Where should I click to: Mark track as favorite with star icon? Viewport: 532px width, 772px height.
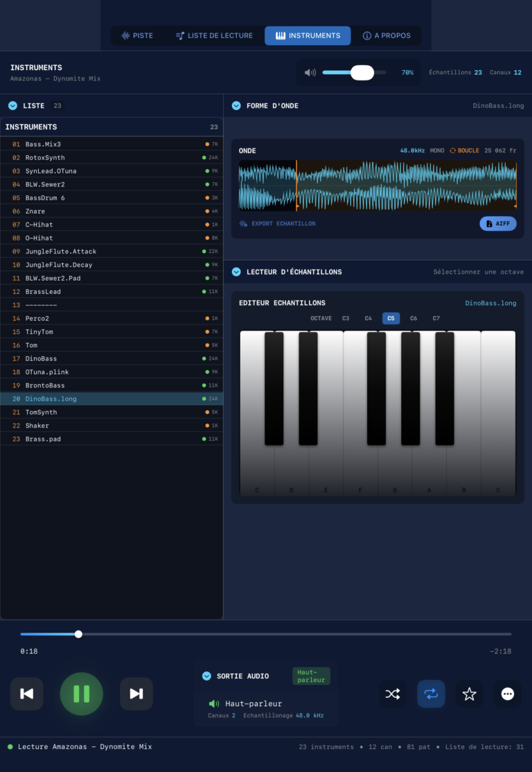coord(469,694)
